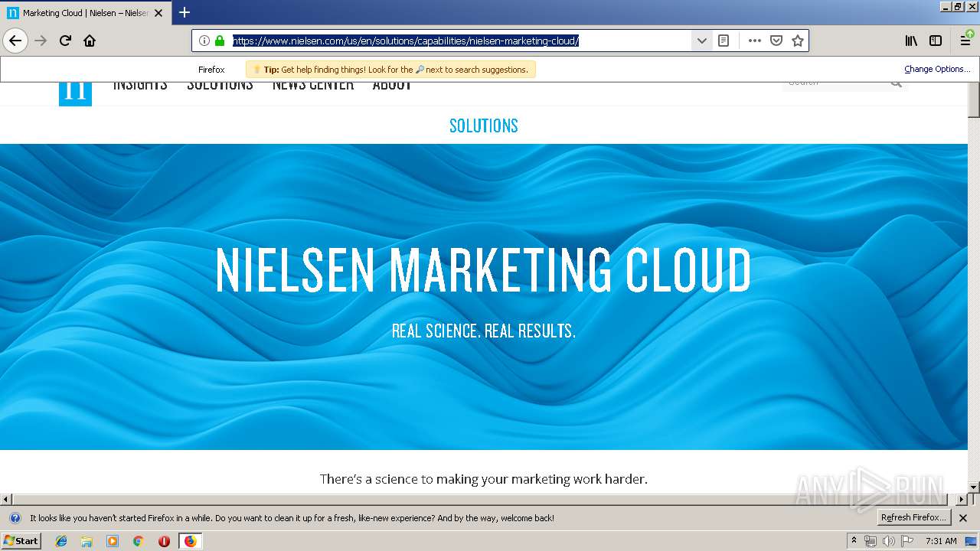Open page actions three-dot menu
The width and height of the screenshot is (980, 551).
pos(755,41)
